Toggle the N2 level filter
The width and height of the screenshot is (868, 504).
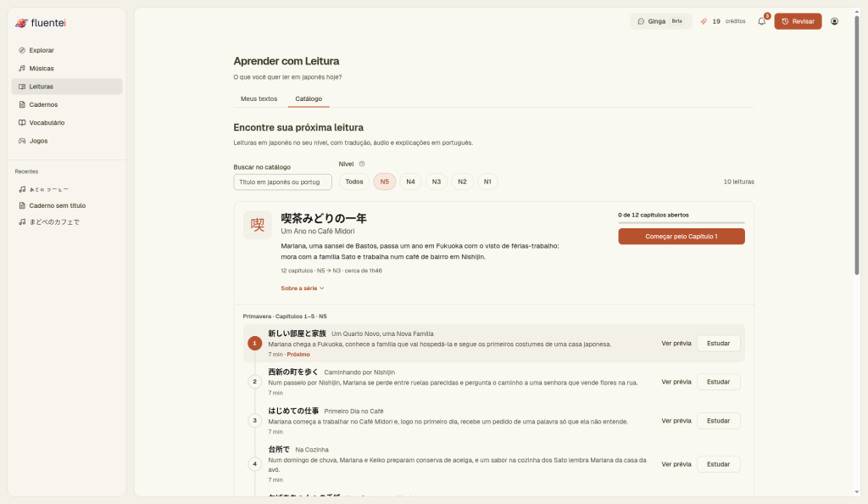(x=462, y=182)
